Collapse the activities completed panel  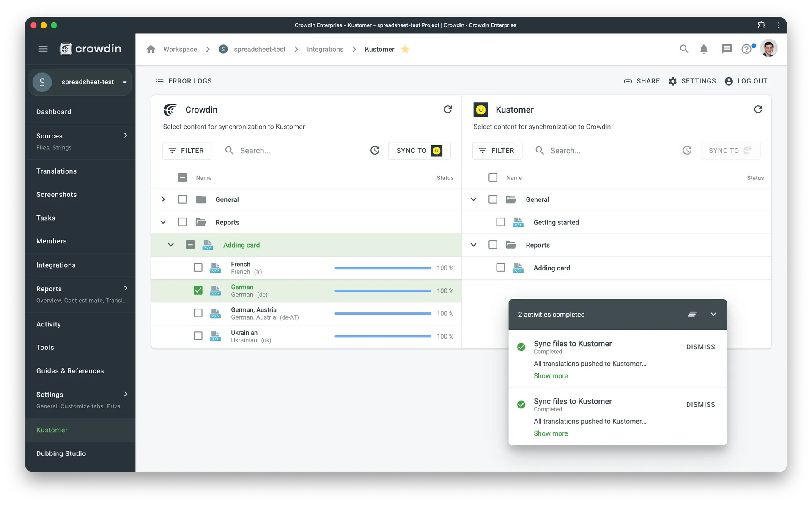713,314
